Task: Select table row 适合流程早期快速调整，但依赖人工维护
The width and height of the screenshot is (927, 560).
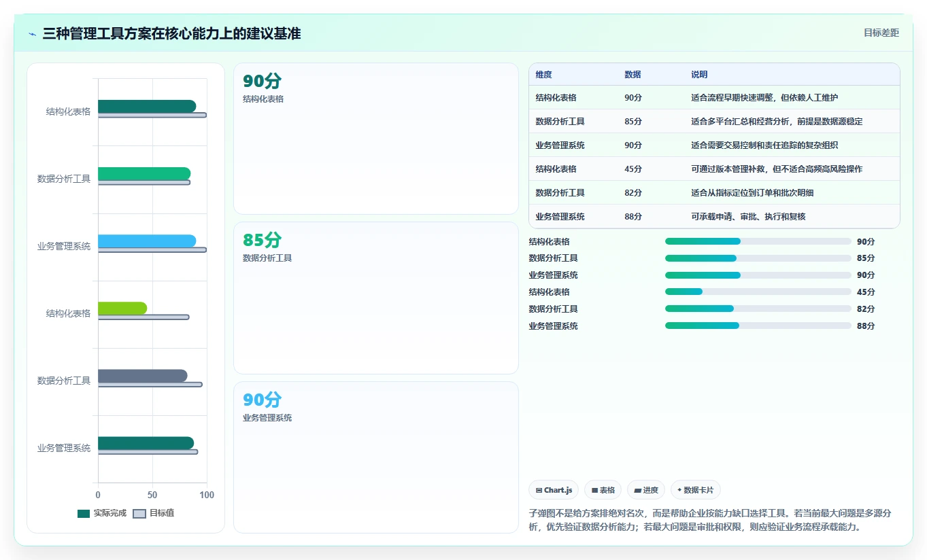Action: (x=714, y=97)
